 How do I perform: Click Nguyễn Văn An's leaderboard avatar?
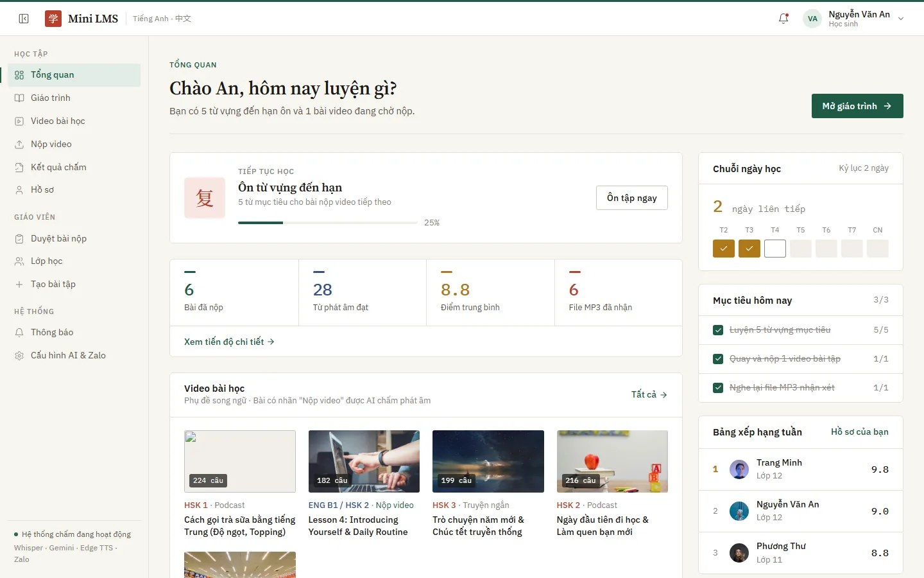tap(739, 511)
